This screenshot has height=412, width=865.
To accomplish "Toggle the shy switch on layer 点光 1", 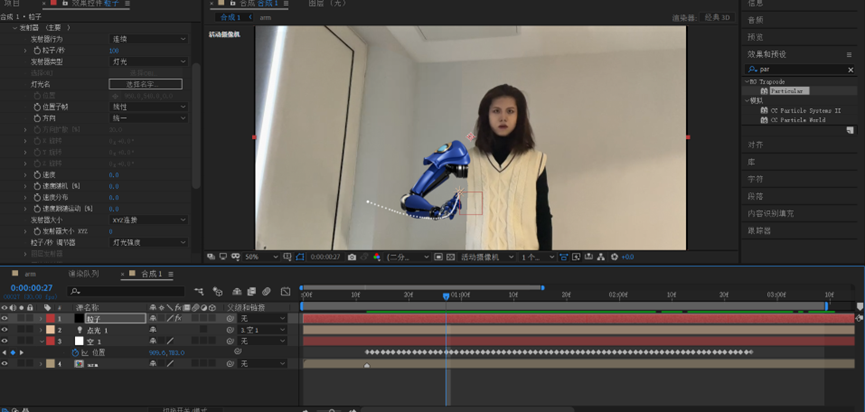I will (153, 330).
